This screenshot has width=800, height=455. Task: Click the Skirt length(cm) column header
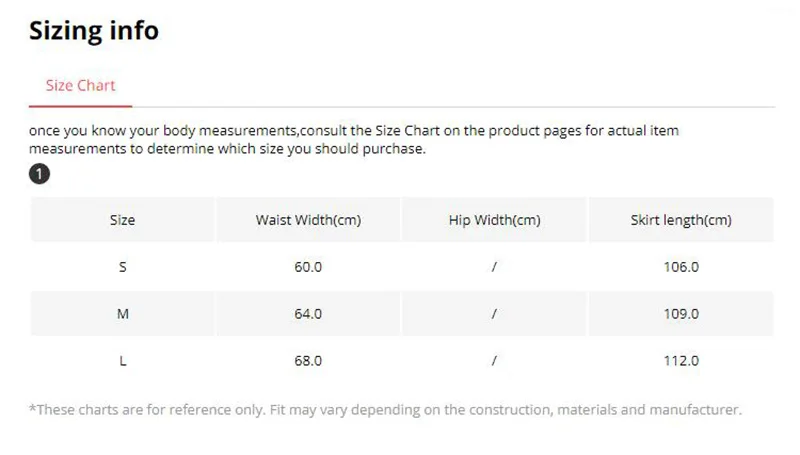click(x=680, y=219)
